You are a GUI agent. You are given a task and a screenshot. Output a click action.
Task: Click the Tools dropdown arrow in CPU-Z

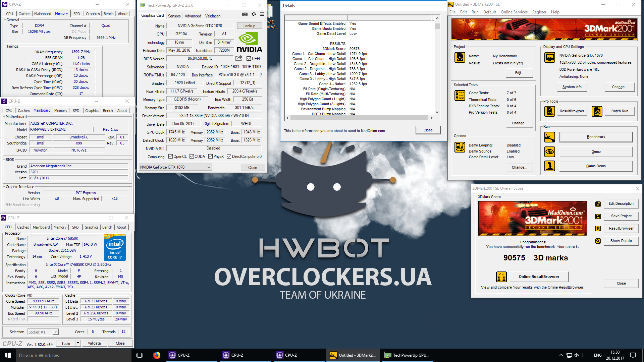pos(78,343)
